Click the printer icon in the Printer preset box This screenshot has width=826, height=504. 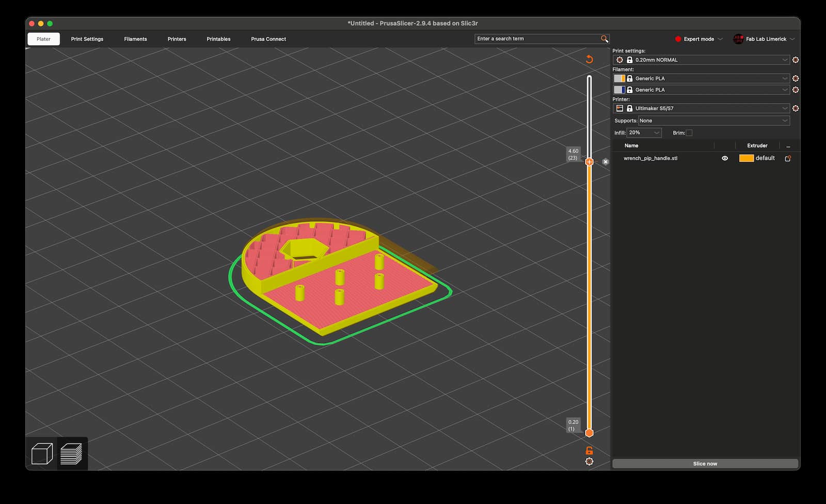click(619, 108)
